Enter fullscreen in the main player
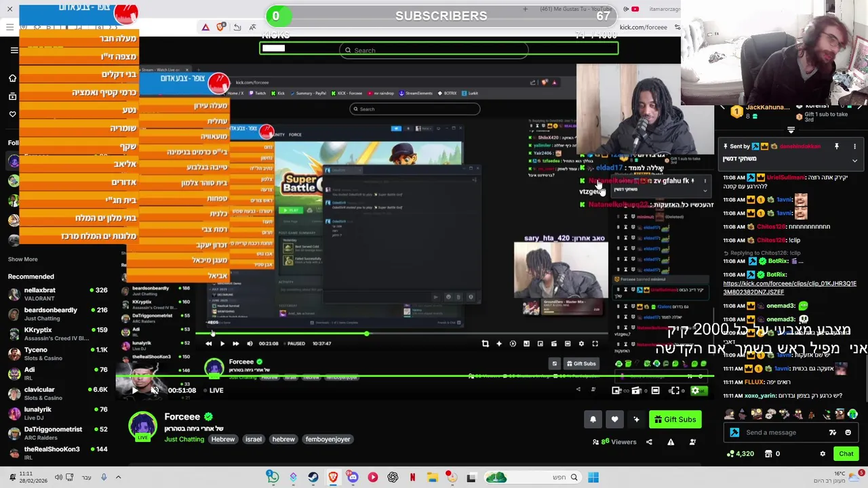 [x=675, y=390]
